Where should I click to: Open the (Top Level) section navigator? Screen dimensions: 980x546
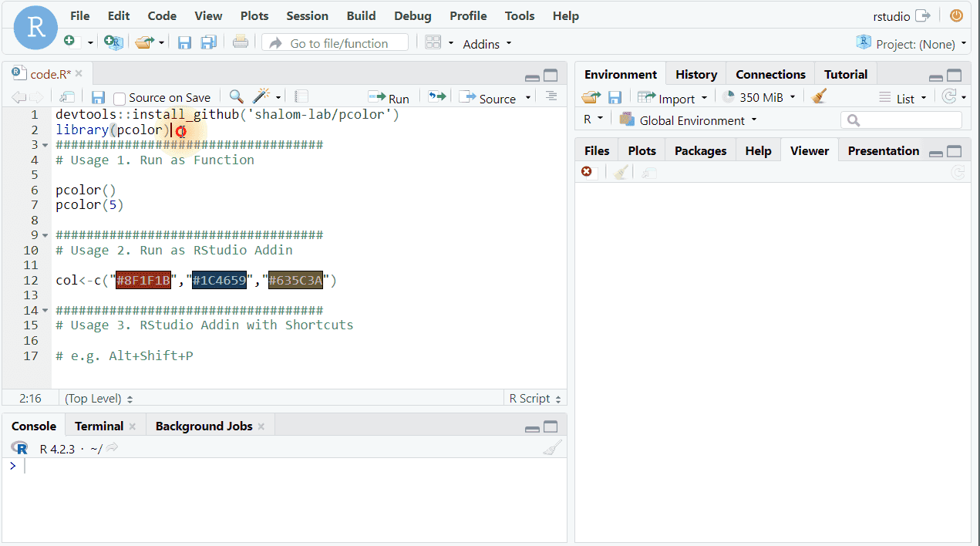99,399
